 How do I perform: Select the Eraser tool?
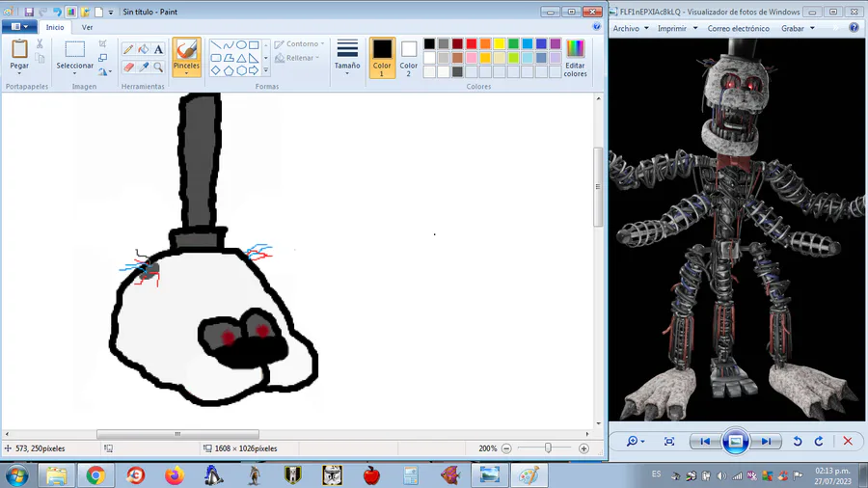[x=128, y=67]
